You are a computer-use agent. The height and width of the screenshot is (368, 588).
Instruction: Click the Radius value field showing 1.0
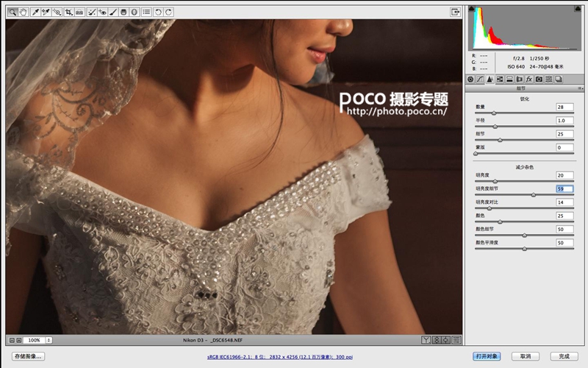(564, 121)
